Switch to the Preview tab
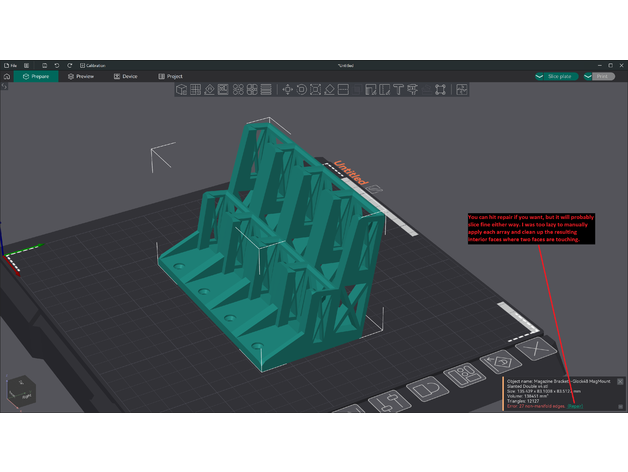Viewport: 628px width, 472px height. click(81, 76)
